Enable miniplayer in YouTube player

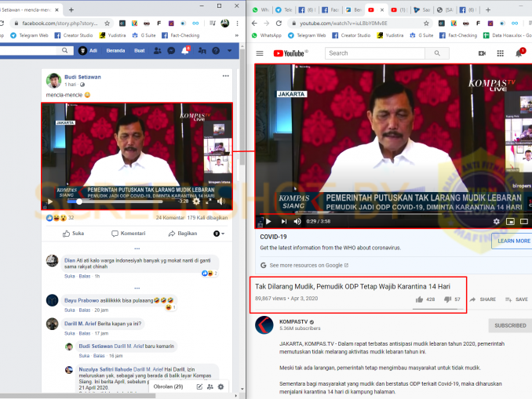[510, 221]
